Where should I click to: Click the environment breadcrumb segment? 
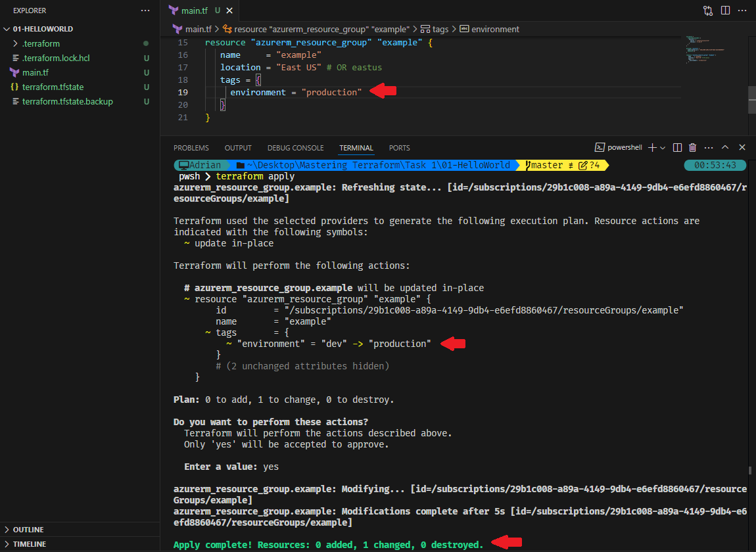(x=489, y=29)
